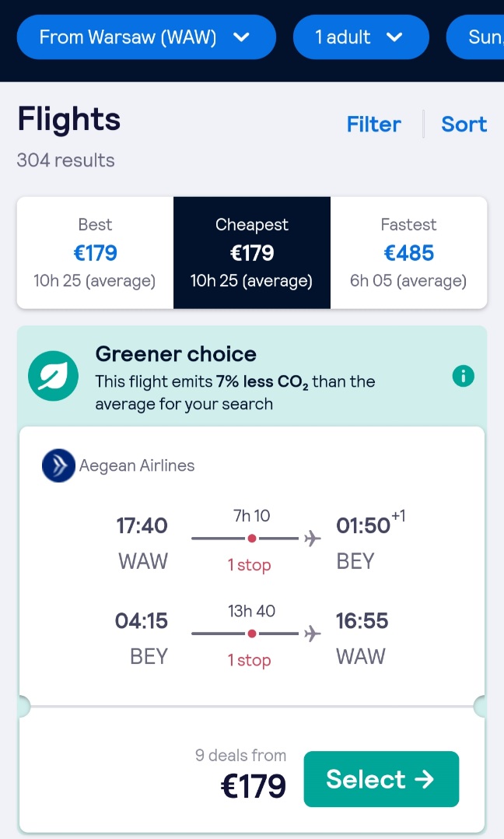Image resolution: width=504 pixels, height=839 pixels.
Task: Click the return 1 stop label
Action: pyautogui.click(x=249, y=660)
